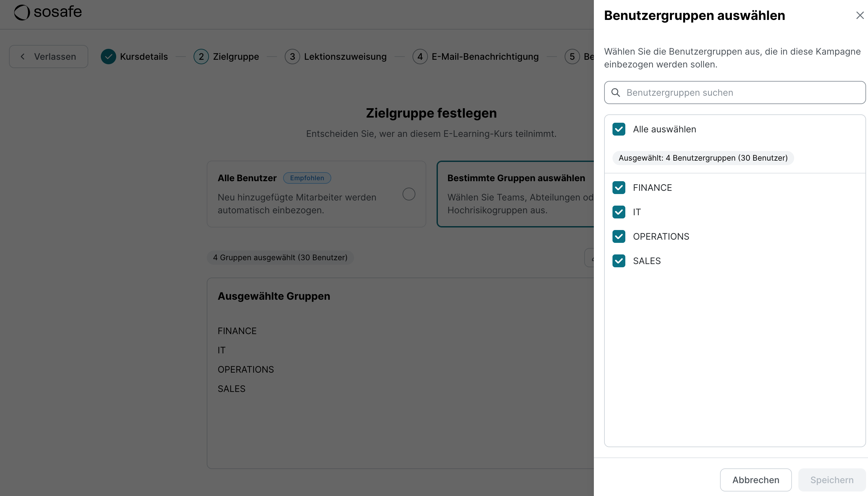Screen dimensions: 868x496
Task: Click the FINANCE label in panel list
Action: pyautogui.click(x=652, y=188)
